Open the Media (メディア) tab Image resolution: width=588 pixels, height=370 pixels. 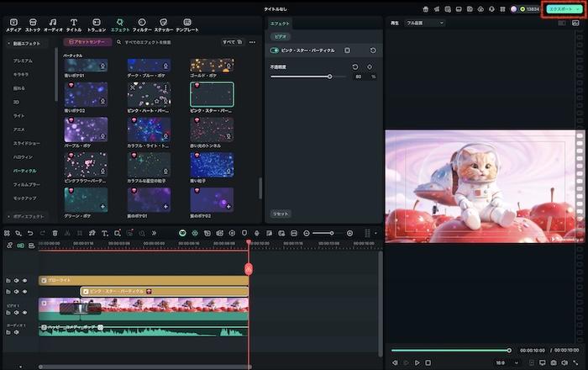pos(13,24)
